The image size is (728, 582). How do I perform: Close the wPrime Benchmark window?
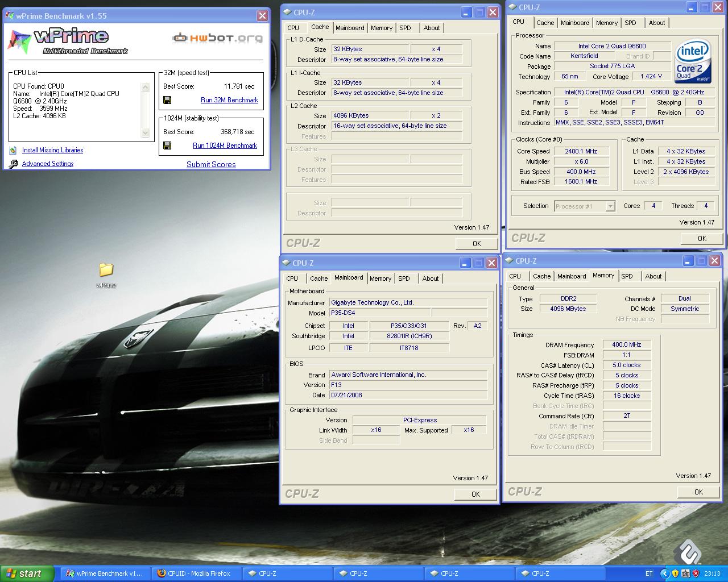(262, 16)
